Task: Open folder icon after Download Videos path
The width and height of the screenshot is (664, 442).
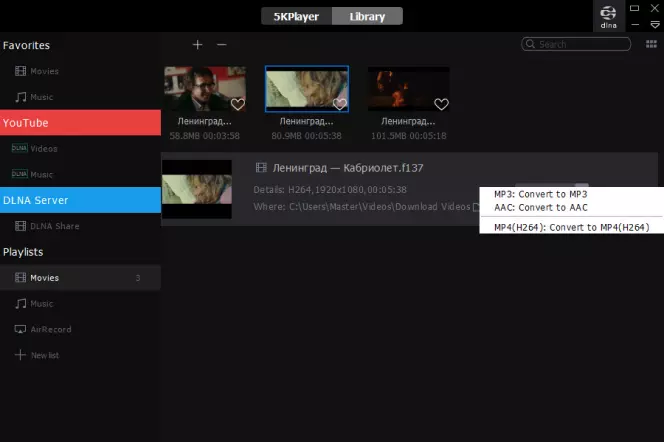Action: tap(476, 207)
